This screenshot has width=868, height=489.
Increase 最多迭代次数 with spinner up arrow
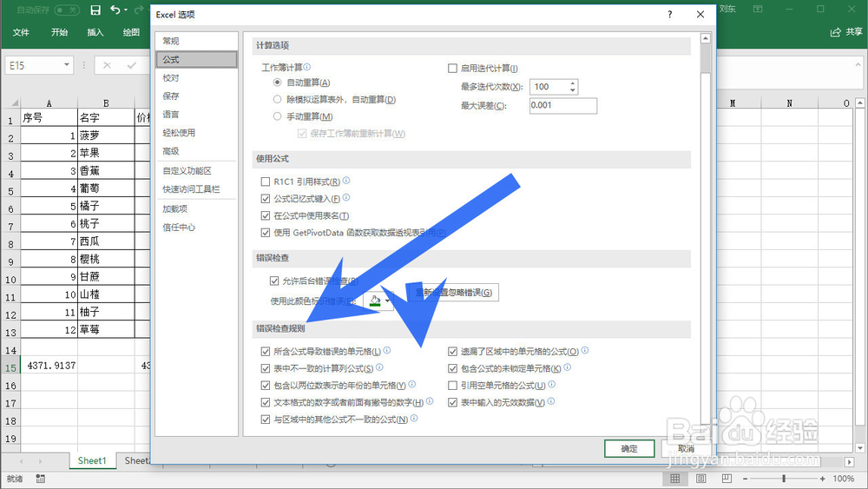(x=573, y=83)
